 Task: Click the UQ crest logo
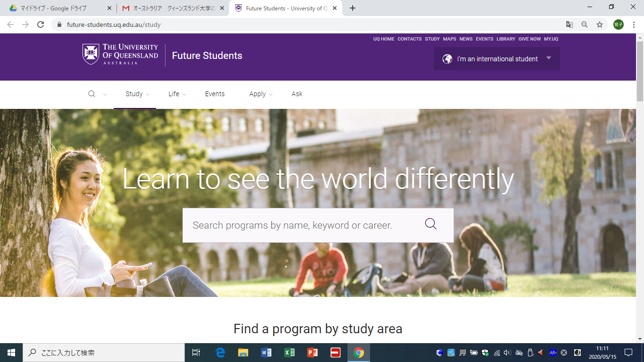(x=91, y=54)
